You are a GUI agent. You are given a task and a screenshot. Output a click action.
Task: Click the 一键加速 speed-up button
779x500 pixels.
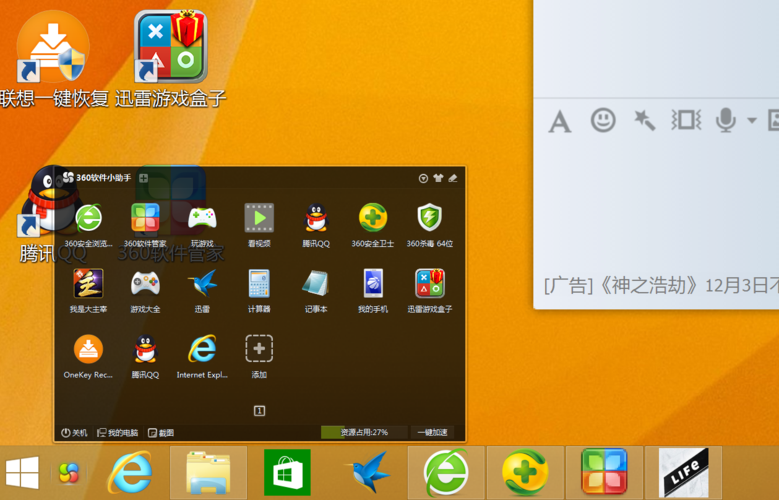(432, 432)
